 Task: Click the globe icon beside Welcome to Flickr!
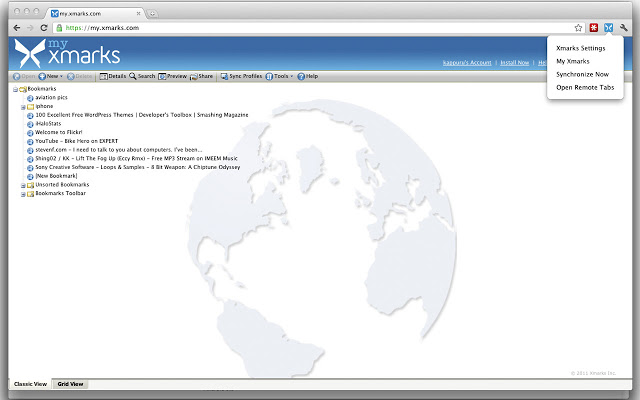(x=30, y=133)
